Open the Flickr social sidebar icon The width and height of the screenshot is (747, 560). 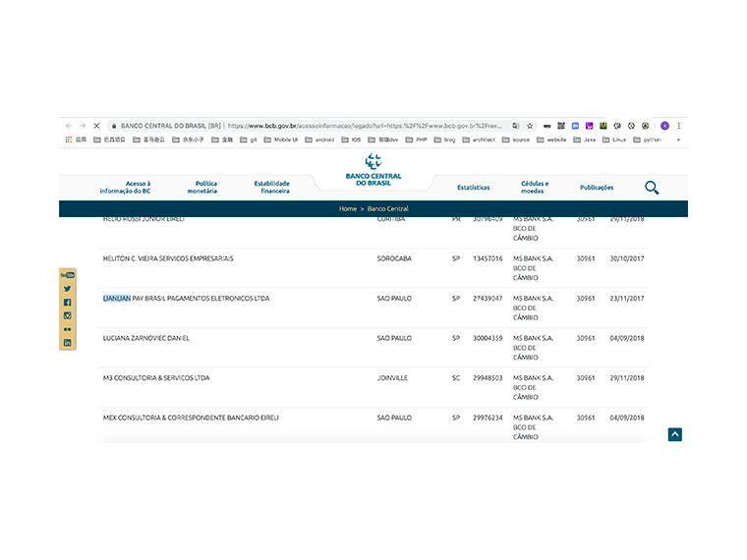click(x=67, y=329)
